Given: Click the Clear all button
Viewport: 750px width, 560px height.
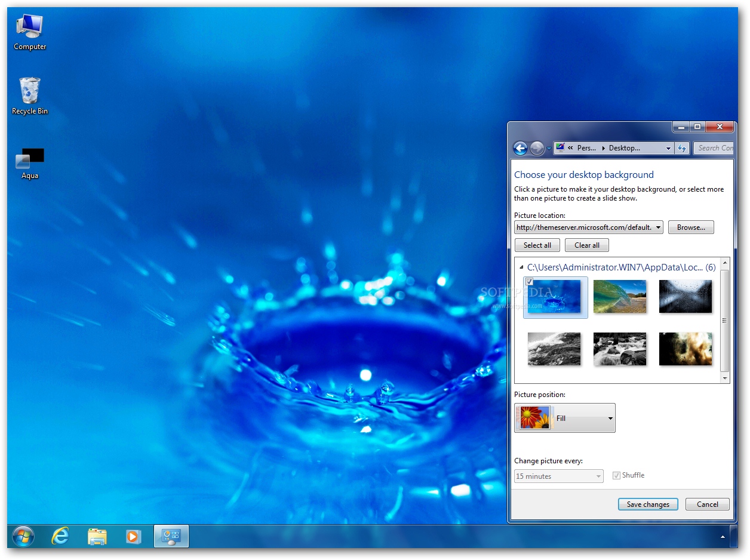Looking at the screenshot, I should point(587,245).
